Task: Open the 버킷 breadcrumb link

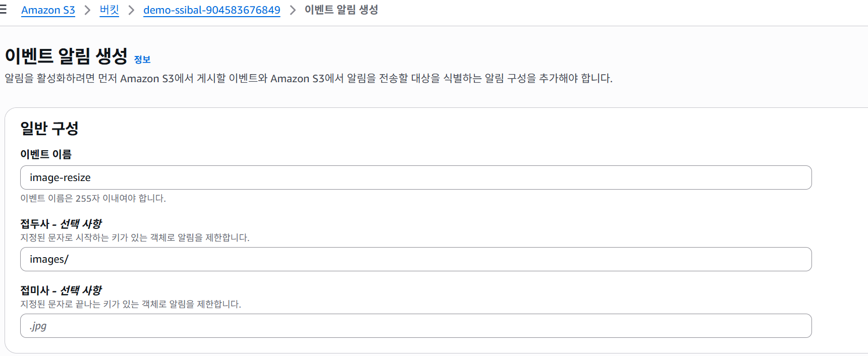Action: 109,10
